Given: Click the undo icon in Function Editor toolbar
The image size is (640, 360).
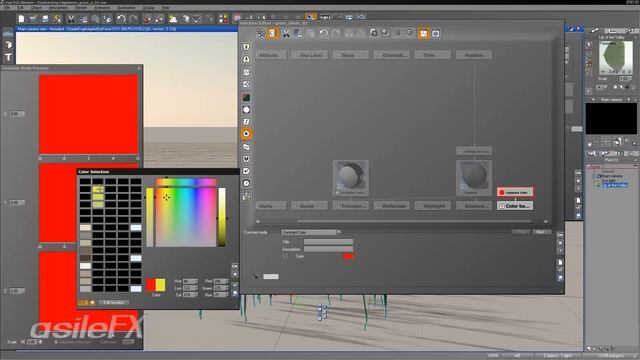Looking at the screenshot, I should click(x=323, y=33).
